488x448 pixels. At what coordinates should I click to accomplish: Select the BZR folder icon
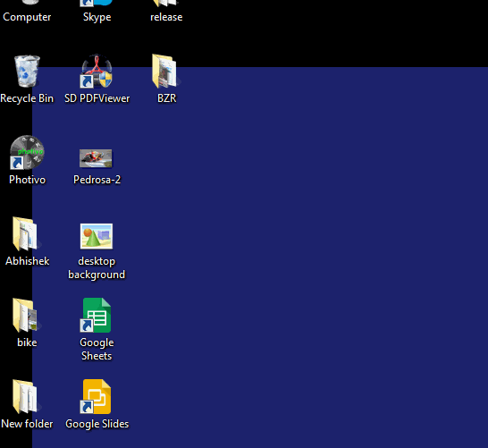[165, 72]
